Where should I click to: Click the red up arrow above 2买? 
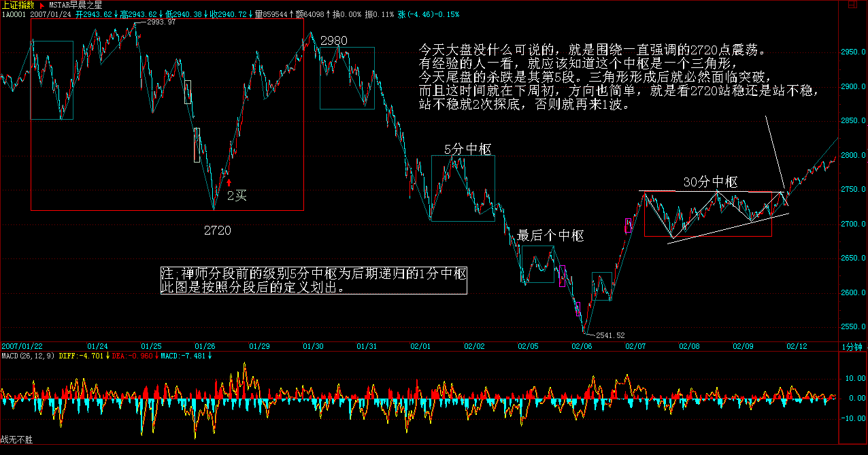click(229, 181)
